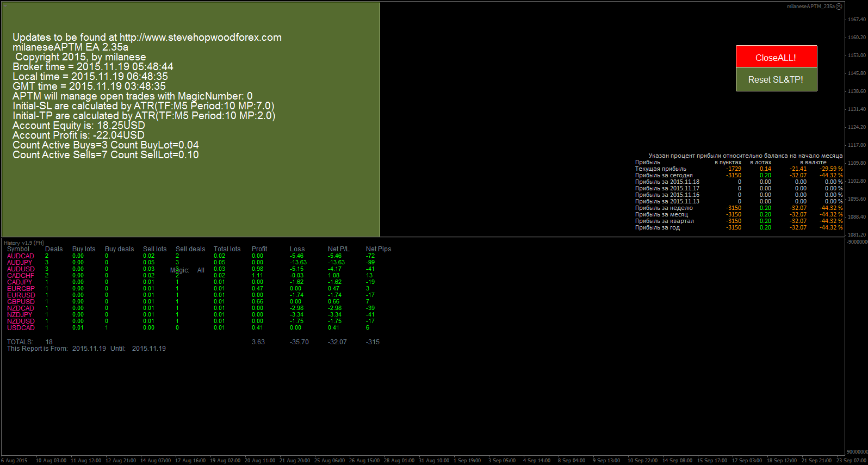The height and width of the screenshot is (465, 868).
Task: Click the stevehopwoodforex.com updates line
Action: 147,38
